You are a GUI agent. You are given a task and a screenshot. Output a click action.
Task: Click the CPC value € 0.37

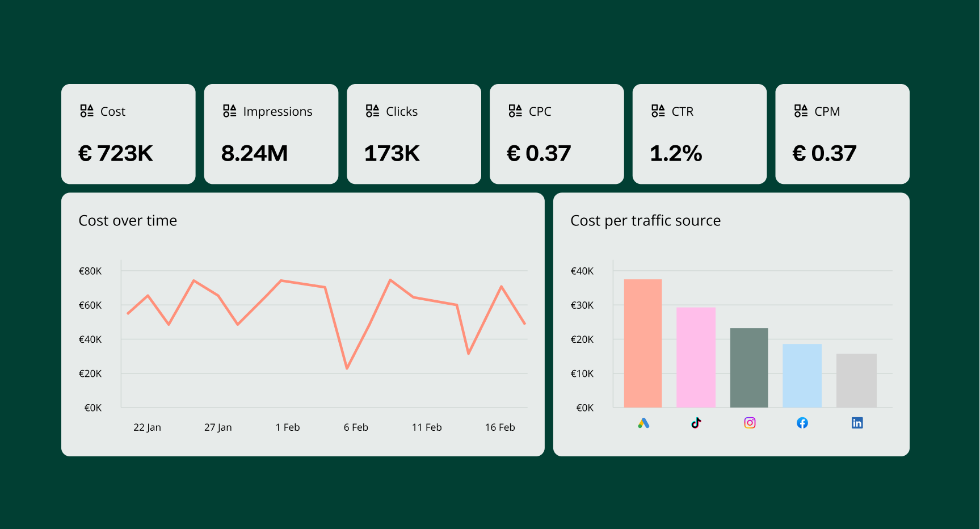pyautogui.click(x=539, y=153)
